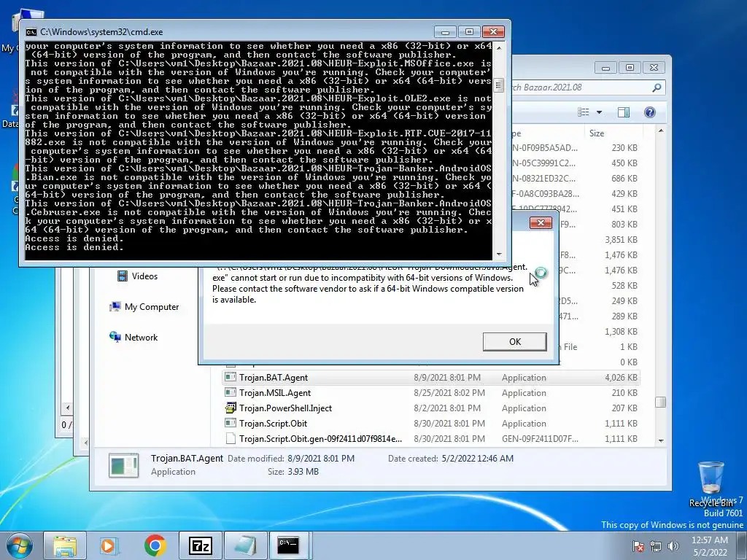
Task: Switch to cmd window via taskbar
Action: (289, 545)
